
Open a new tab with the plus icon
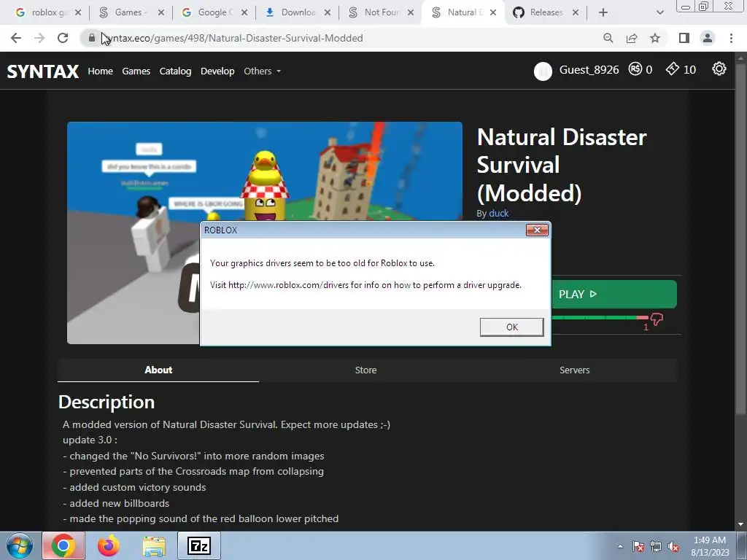coord(603,12)
